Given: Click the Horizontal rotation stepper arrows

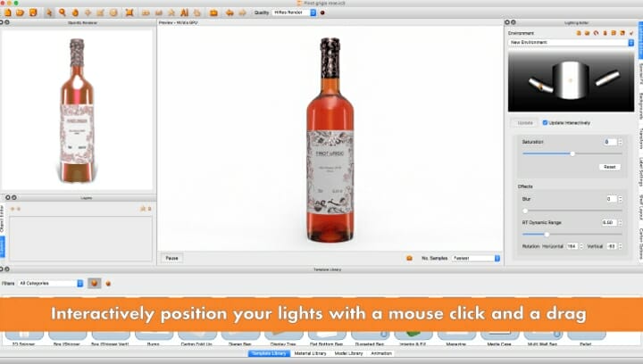Looking at the screenshot, I should pyautogui.click(x=581, y=246).
